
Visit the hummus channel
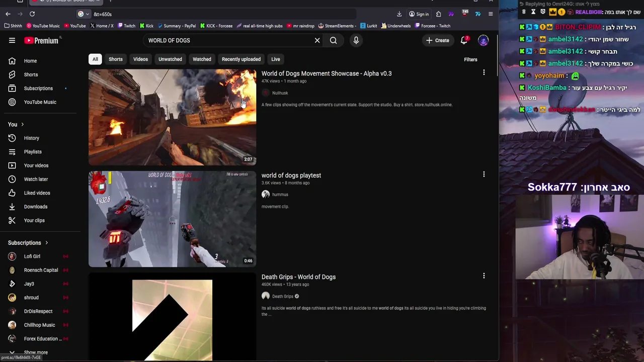tap(280, 195)
